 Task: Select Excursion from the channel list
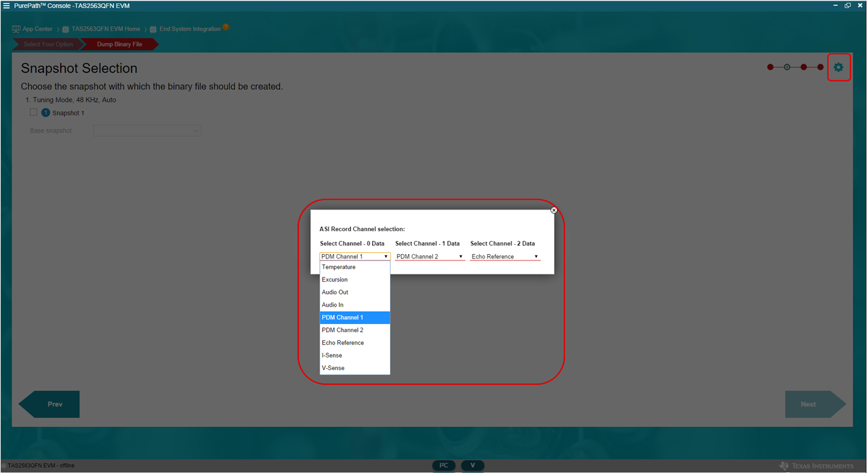[355, 279]
